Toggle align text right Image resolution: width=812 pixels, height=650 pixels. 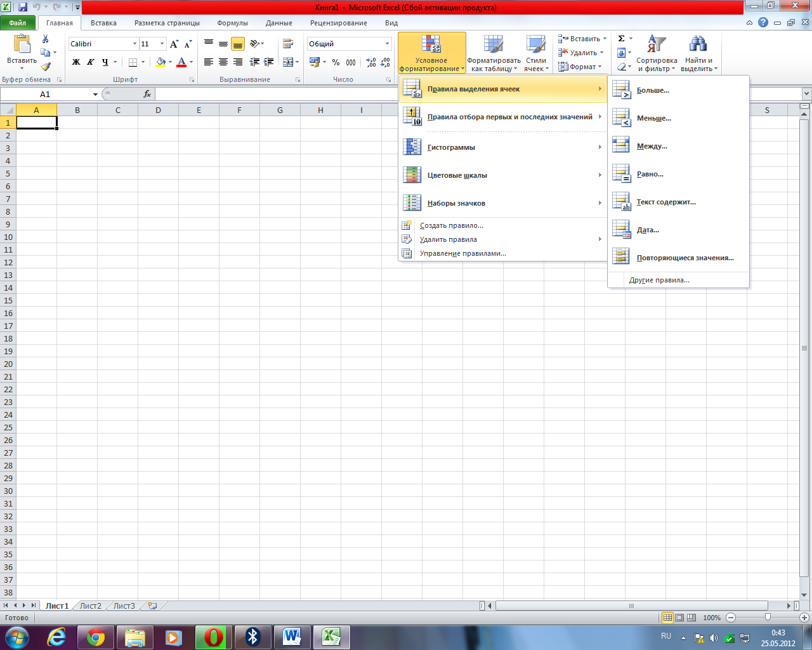coord(238,62)
